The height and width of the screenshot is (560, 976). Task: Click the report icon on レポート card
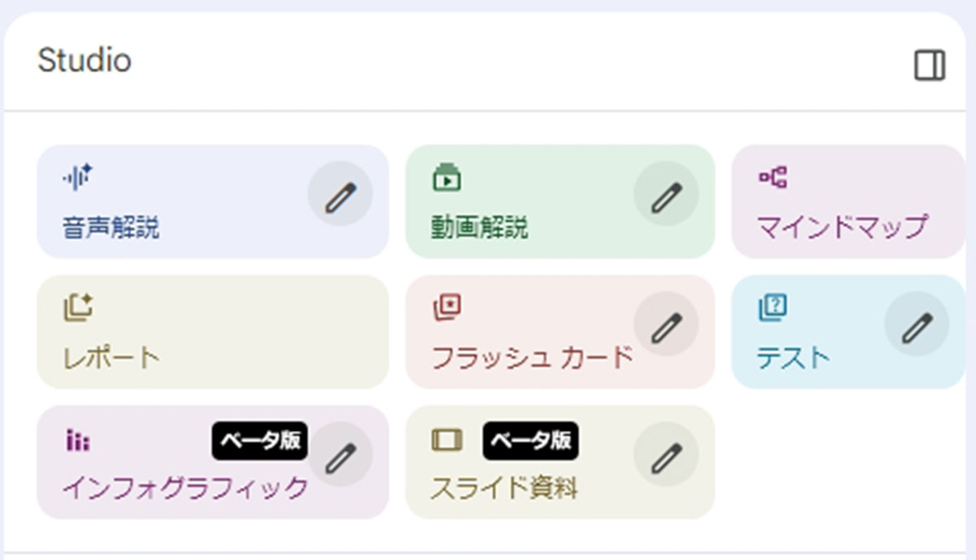(78, 308)
